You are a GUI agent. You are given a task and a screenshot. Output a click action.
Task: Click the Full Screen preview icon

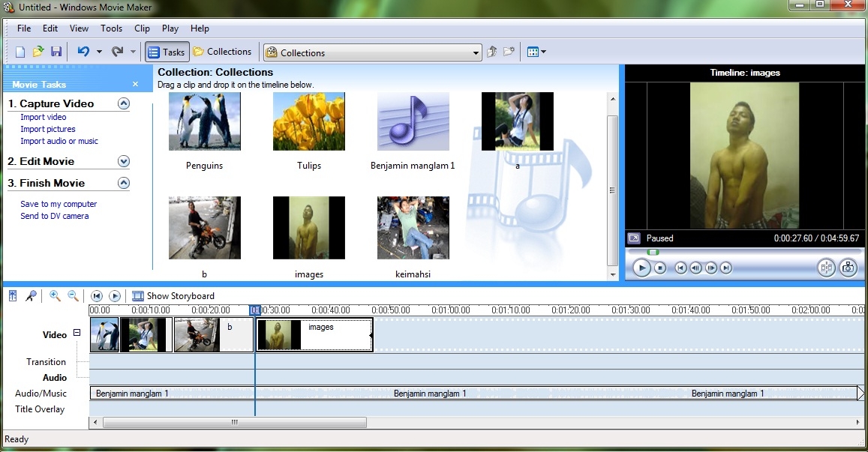pyautogui.click(x=634, y=238)
